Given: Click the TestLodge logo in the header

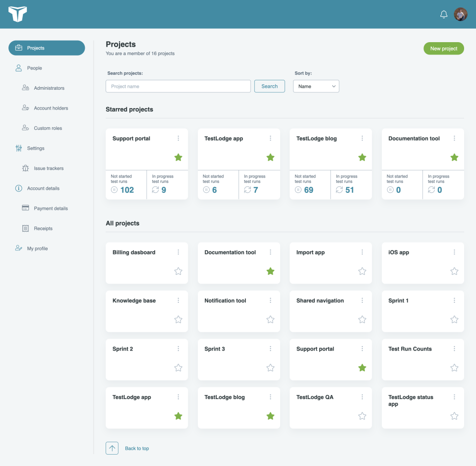Looking at the screenshot, I should pyautogui.click(x=18, y=14).
